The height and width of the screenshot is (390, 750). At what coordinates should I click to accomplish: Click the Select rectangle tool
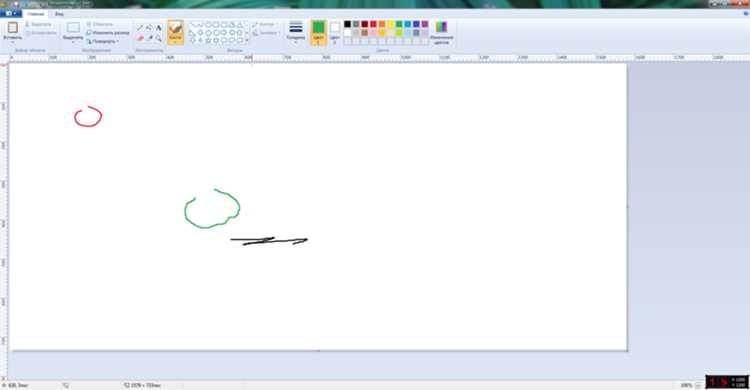(73, 27)
